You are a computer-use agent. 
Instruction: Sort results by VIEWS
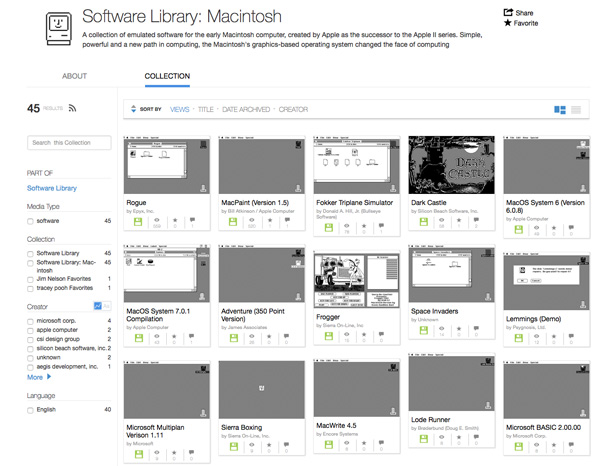pyautogui.click(x=179, y=109)
